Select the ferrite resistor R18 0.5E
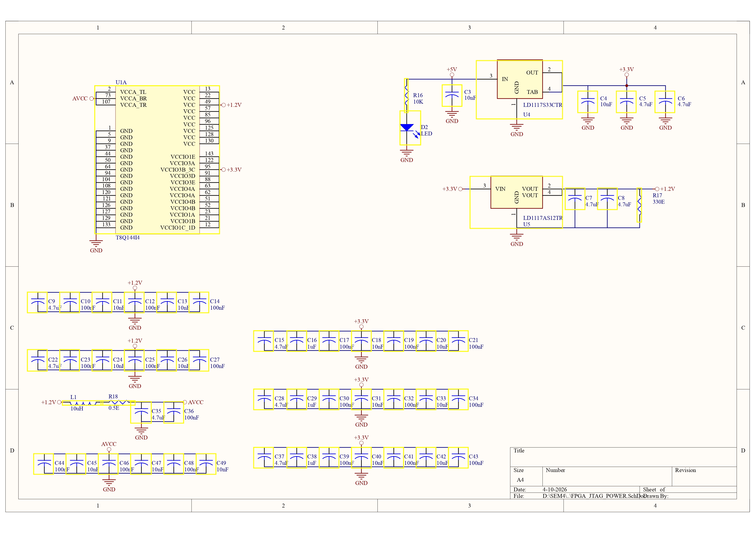756x534 pixels. [x=119, y=402]
